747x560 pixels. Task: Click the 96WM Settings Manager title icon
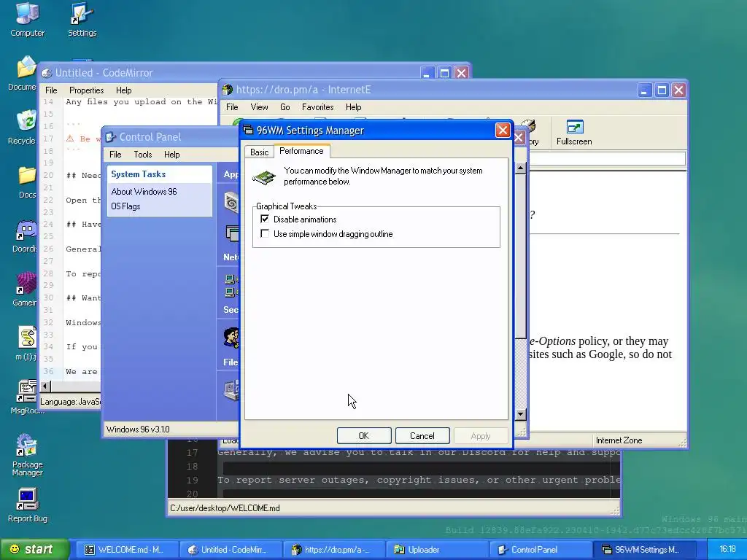point(248,130)
